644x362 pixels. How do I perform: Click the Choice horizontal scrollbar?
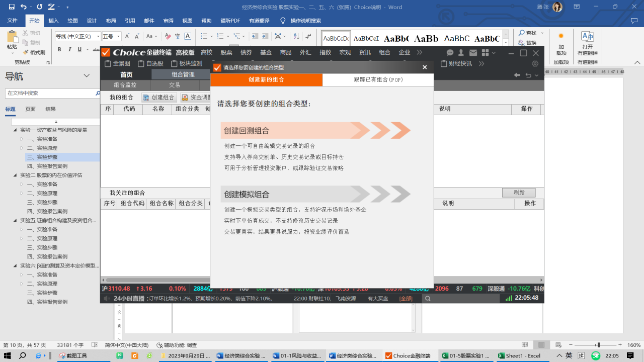pos(322,280)
